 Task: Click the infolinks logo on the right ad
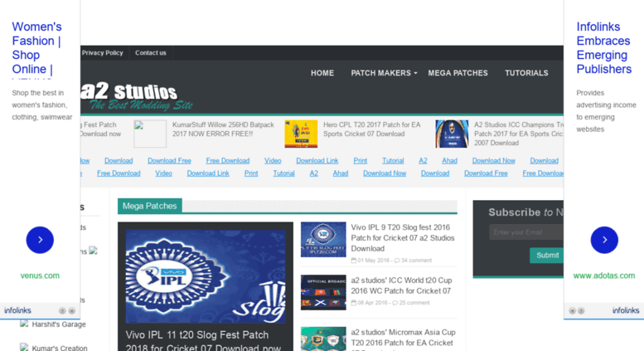(626, 310)
